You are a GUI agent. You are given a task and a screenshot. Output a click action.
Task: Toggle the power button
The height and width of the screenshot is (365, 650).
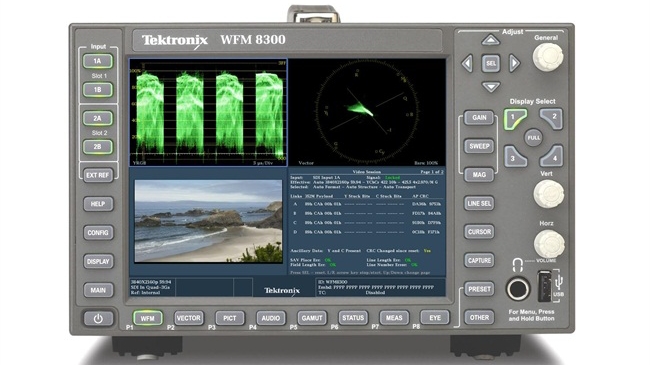coord(98,319)
